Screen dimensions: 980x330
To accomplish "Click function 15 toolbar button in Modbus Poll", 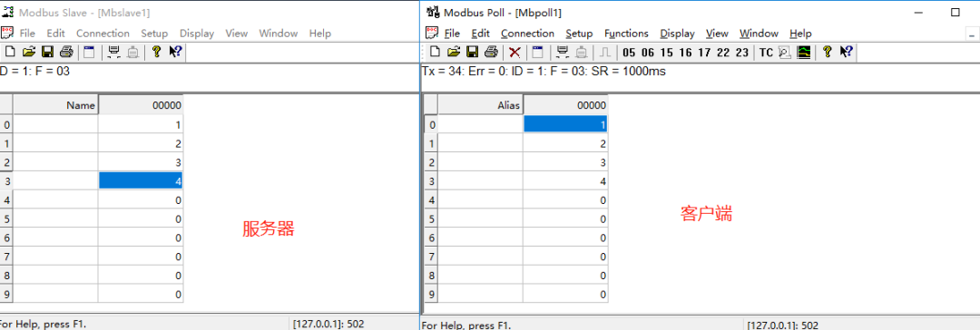I will [x=666, y=53].
